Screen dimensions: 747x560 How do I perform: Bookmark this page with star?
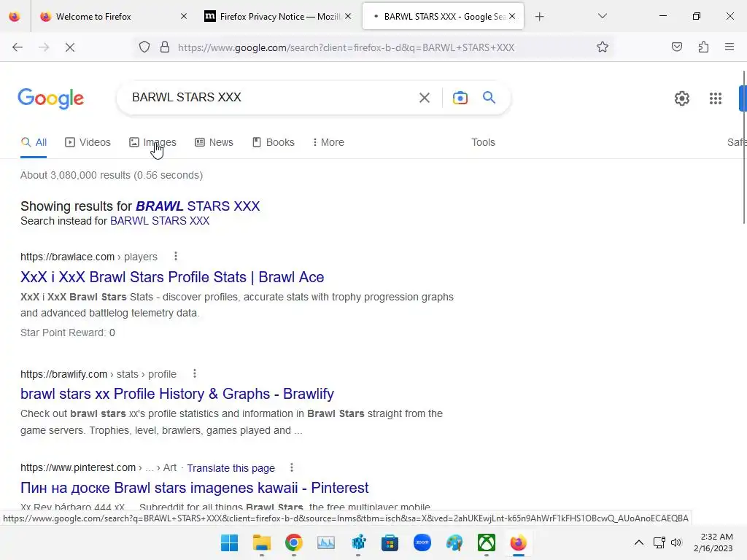602,47
